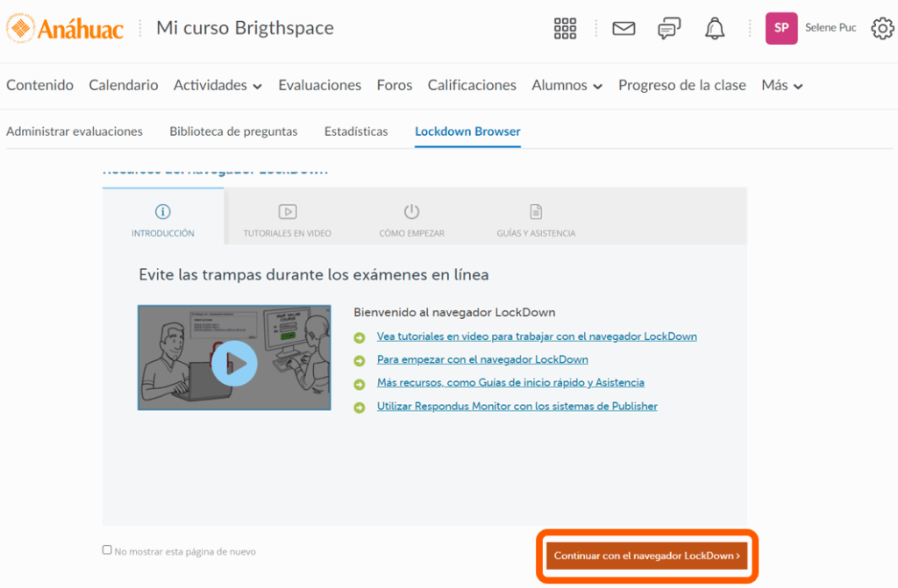Go to Biblioteca de preguntas
The image size is (898, 588).
233,131
